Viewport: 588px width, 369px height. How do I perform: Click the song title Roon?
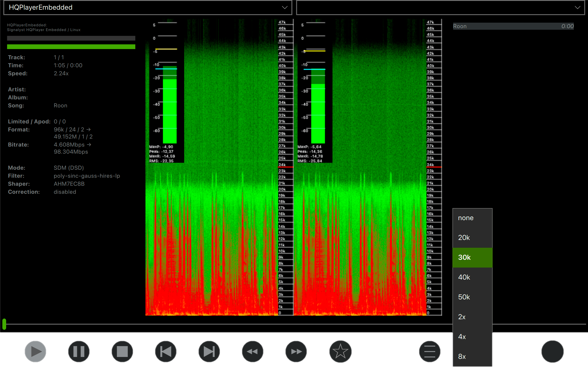(60, 105)
